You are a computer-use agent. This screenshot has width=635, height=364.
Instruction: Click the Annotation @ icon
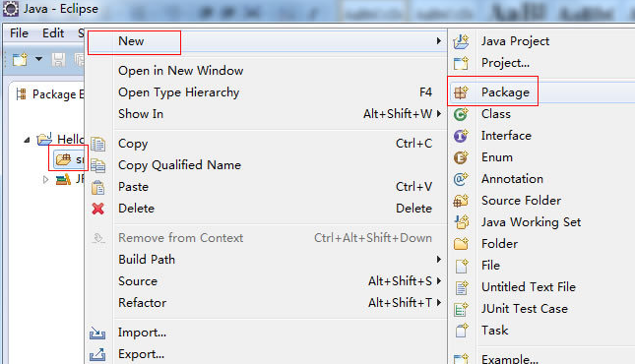(461, 179)
